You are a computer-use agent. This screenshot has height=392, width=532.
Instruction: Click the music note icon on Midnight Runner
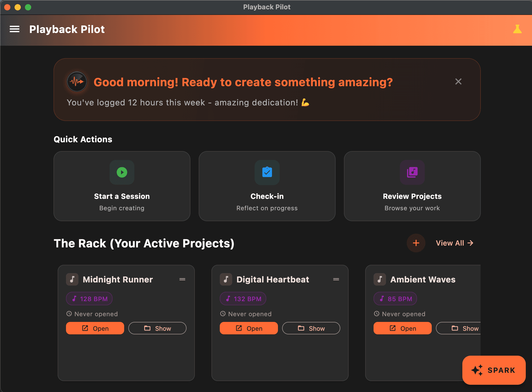(x=72, y=279)
